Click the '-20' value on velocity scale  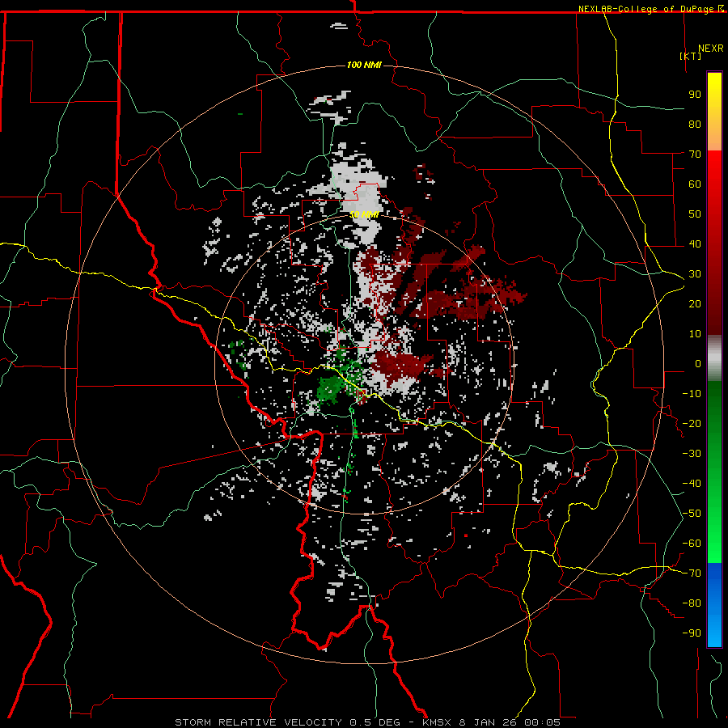[692, 423]
